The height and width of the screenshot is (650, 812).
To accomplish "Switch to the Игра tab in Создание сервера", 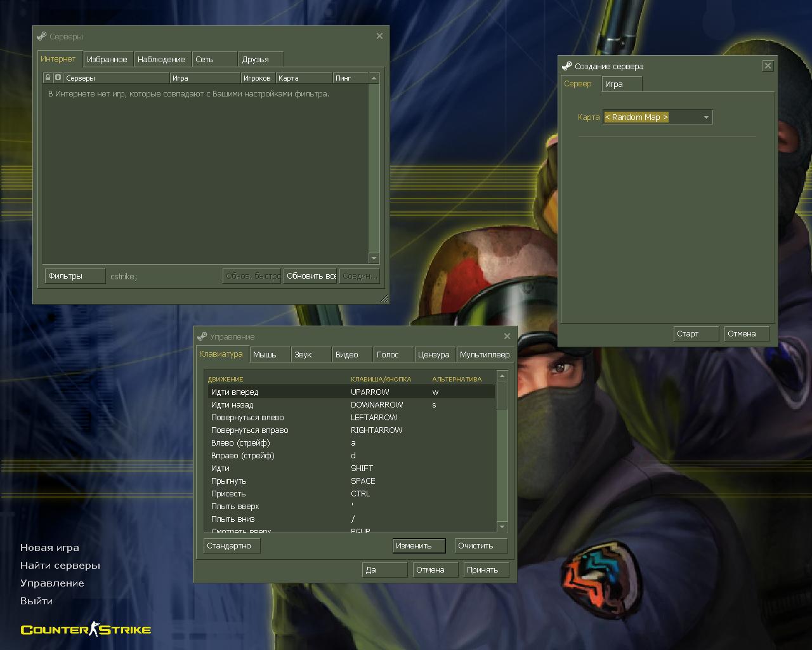I will point(622,84).
